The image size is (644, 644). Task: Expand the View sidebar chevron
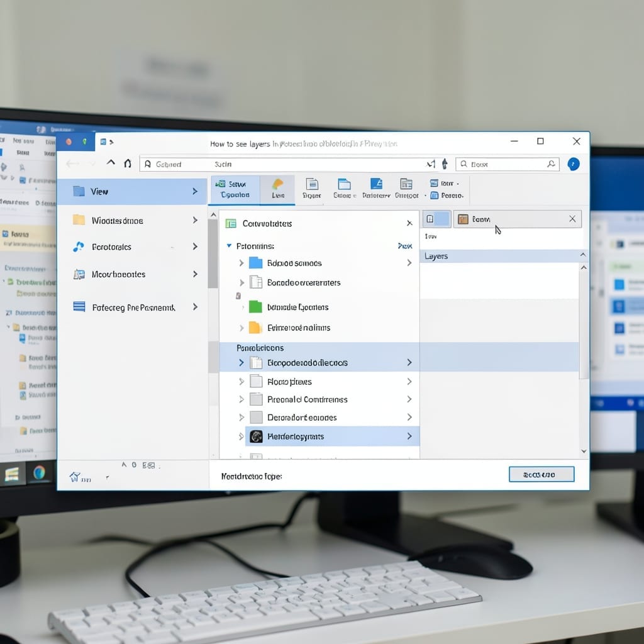195,191
